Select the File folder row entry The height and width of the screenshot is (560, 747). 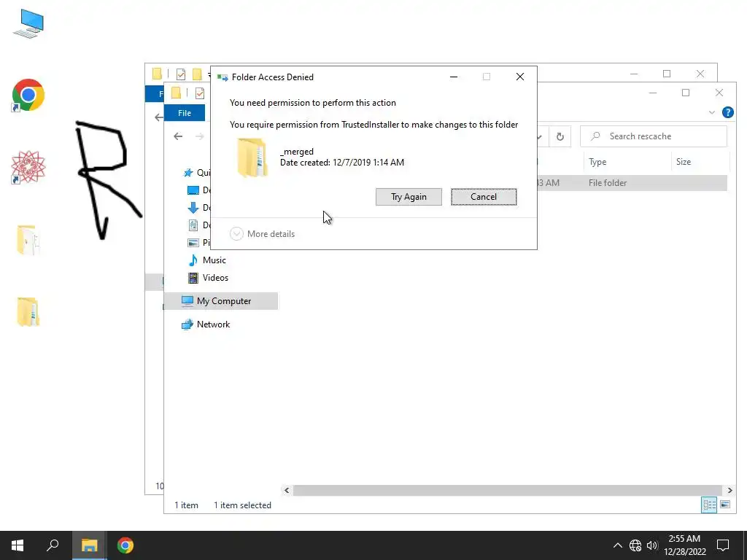pyautogui.click(x=608, y=183)
